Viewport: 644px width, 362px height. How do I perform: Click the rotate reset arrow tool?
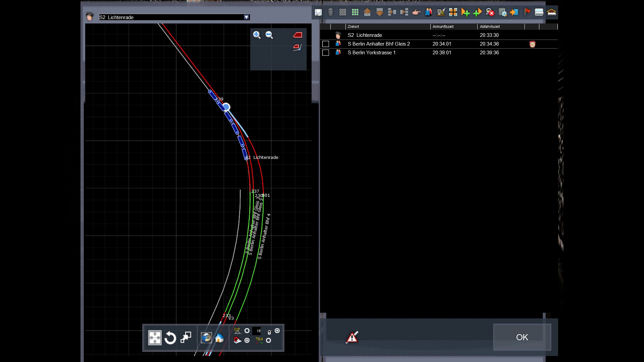point(170,338)
